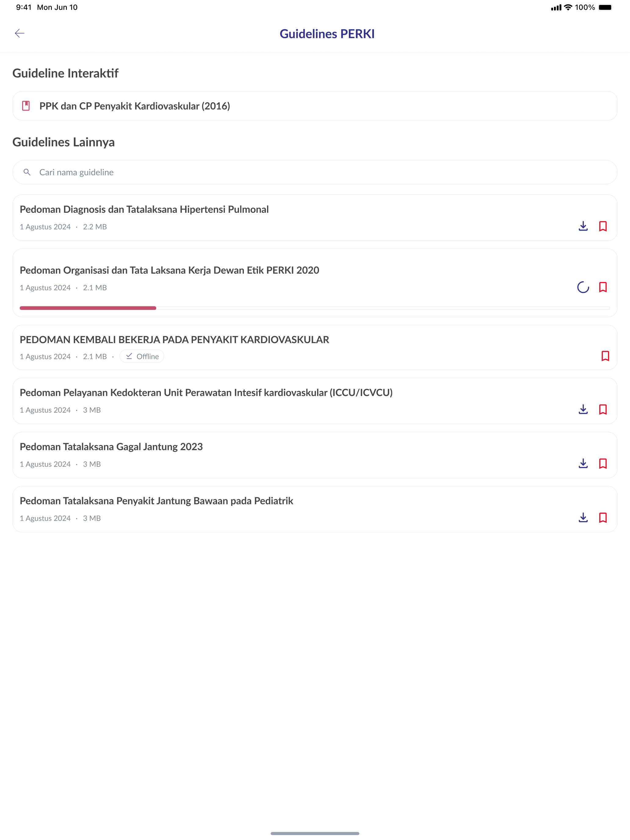This screenshot has width=630, height=840.
Task: Bookmark the Hipertensi Pulmonal guideline
Action: click(x=603, y=226)
